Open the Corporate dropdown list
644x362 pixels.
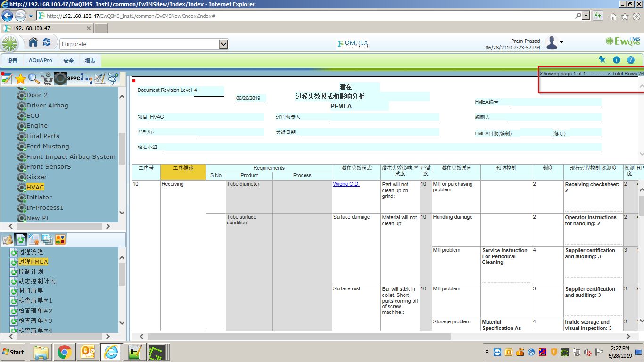[x=223, y=44]
